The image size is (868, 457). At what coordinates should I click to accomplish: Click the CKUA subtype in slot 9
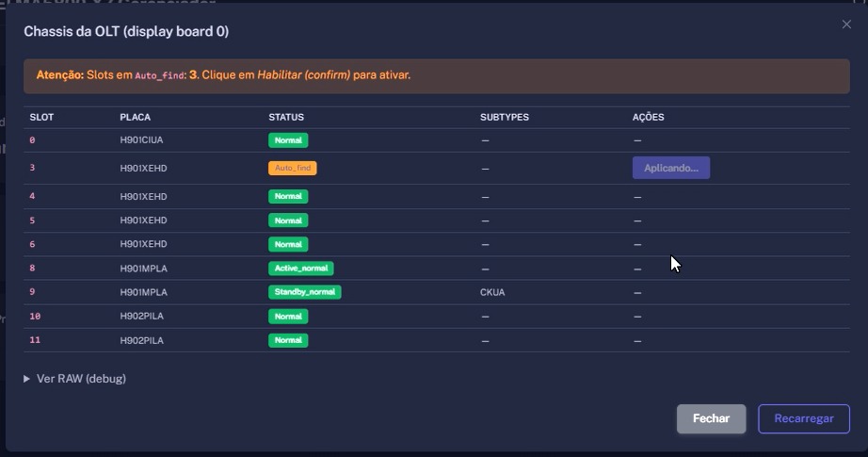pos(492,292)
